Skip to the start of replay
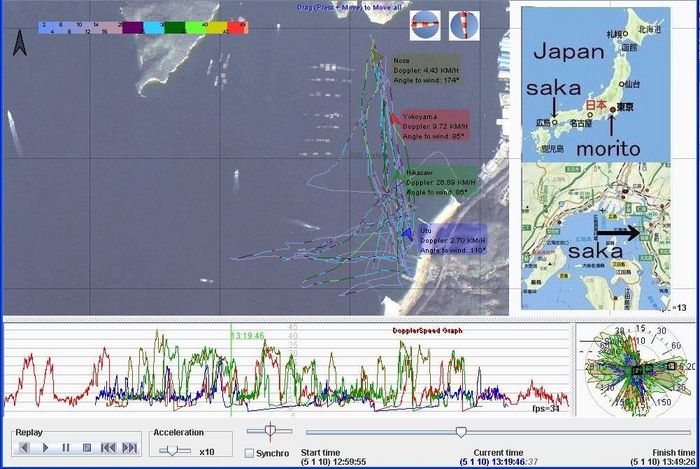The width and height of the screenshot is (700, 469). (x=108, y=448)
